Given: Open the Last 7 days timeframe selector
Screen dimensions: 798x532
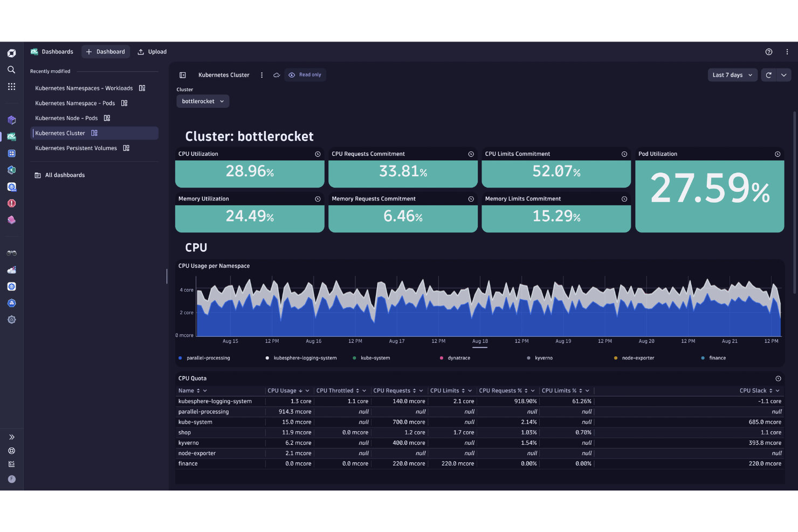Looking at the screenshot, I should [x=733, y=75].
